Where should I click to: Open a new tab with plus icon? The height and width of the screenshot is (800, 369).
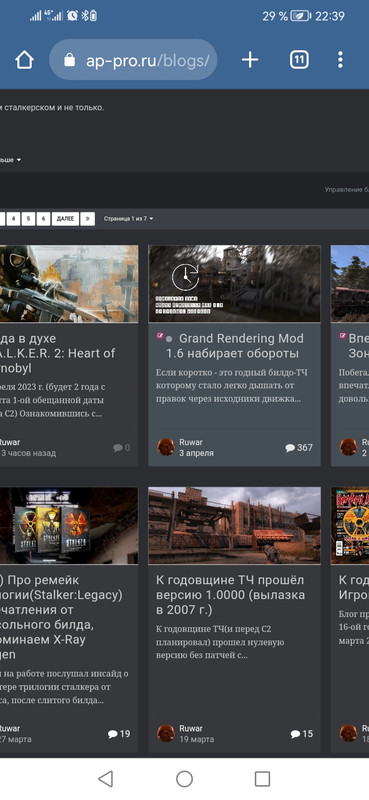pyautogui.click(x=250, y=60)
